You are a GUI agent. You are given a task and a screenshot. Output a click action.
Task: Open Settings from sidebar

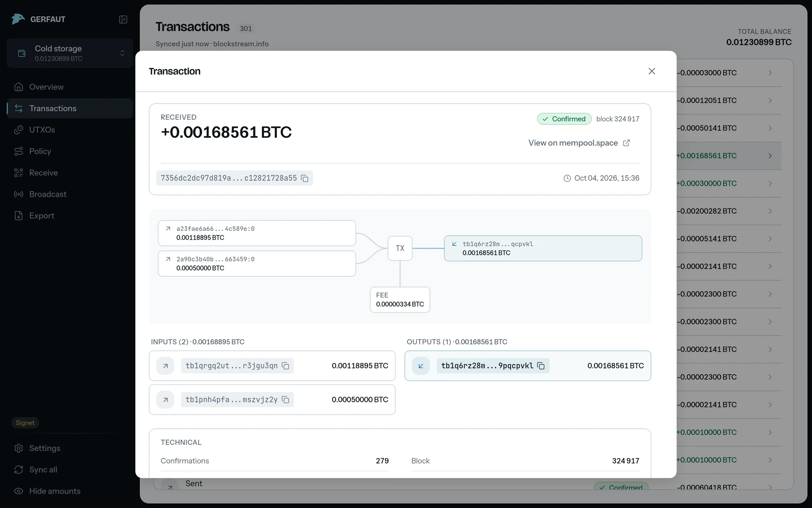point(70,448)
